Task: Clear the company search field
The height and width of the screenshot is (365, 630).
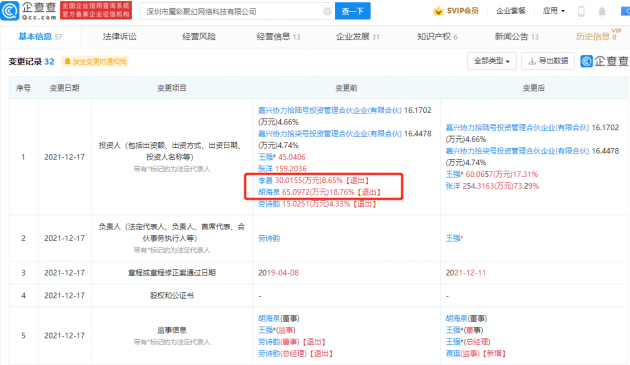Action: (x=327, y=11)
